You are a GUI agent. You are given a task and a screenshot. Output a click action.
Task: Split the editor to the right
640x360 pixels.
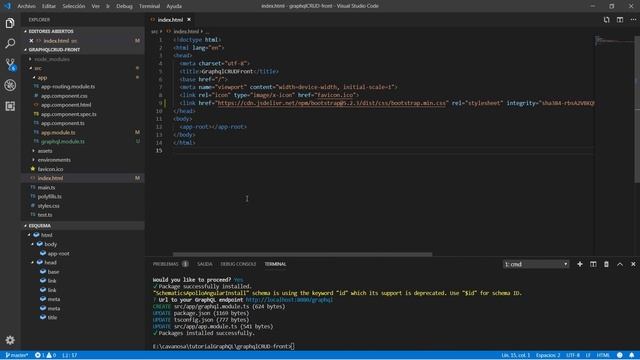[x=620, y=20]
